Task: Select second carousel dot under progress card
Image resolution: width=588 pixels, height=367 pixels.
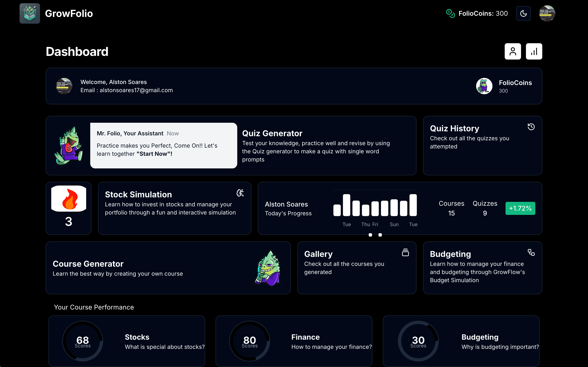Action: [x=380, y=235]
